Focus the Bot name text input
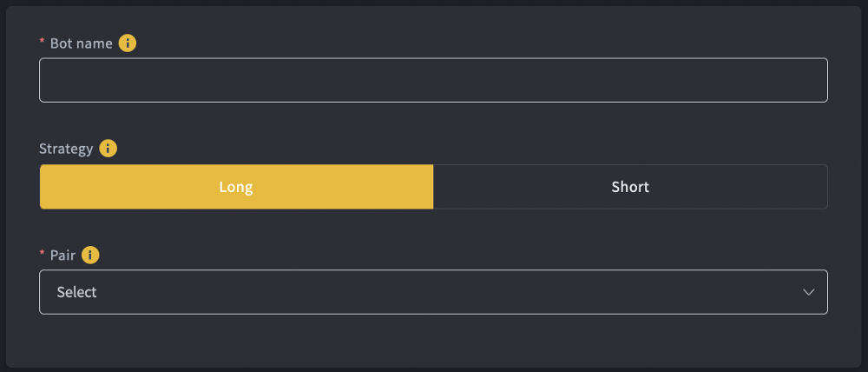 coord(433,80)
